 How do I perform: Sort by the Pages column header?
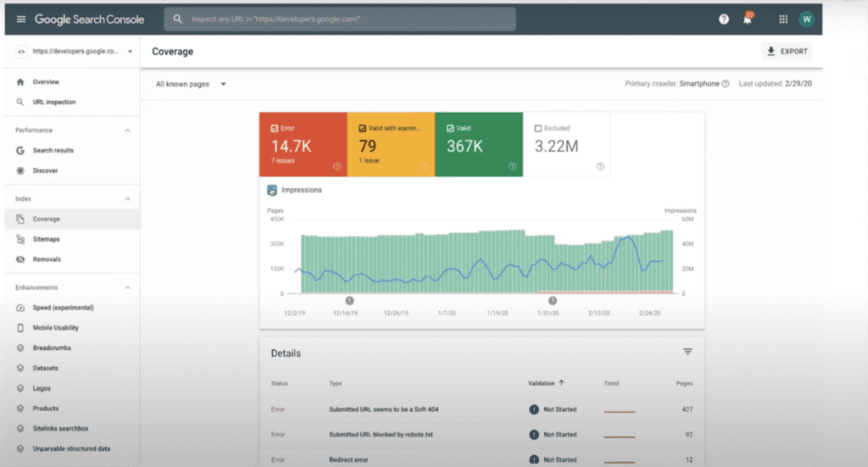684,383
